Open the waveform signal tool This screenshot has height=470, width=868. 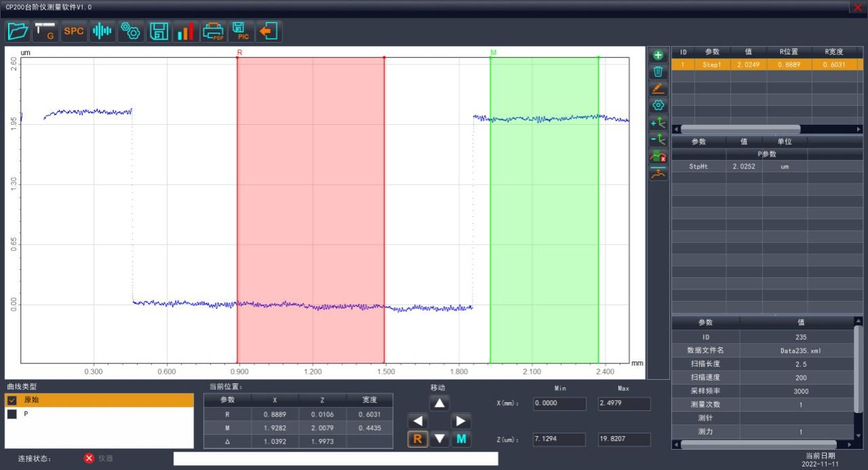tap(102, 31)
